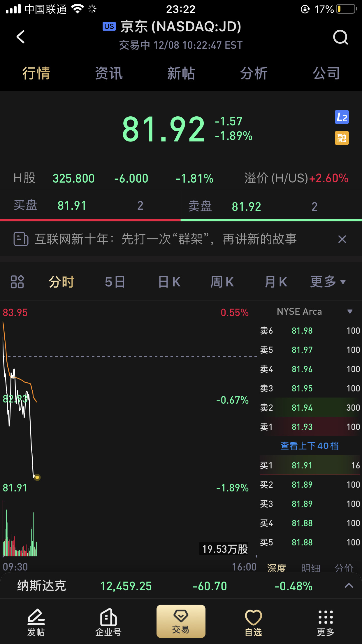Screen dimensions: 362x644
Task: Tap the rotation lock icon in status bar
Action: pos(305,9)
